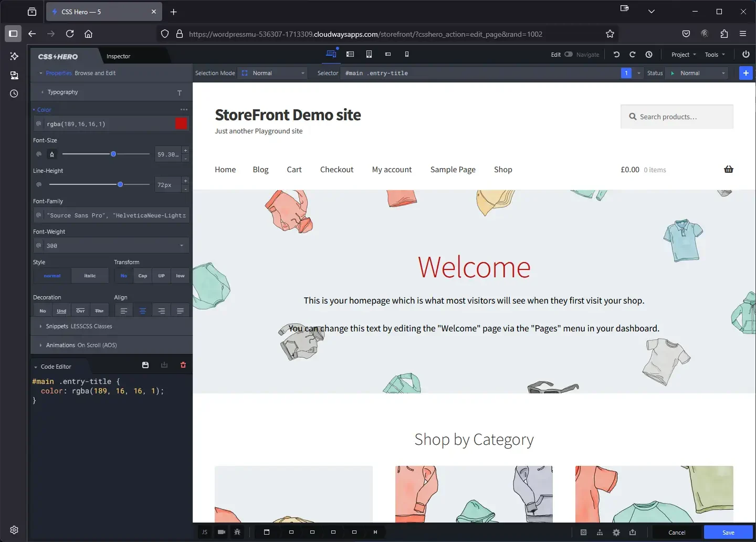Open the Font-Weight 300 dropdown
This screenshot has height=542, width=756.
(x=111, y=245)
